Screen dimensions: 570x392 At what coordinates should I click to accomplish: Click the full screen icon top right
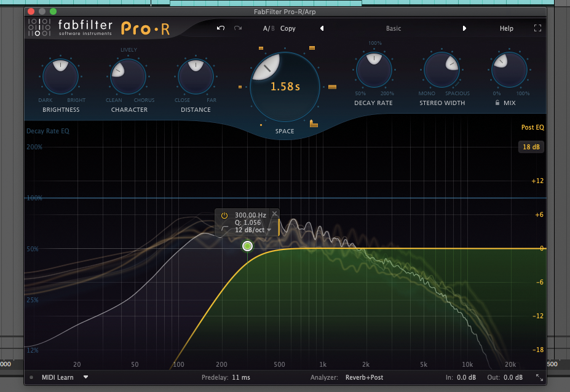click(x=537, y=28)
